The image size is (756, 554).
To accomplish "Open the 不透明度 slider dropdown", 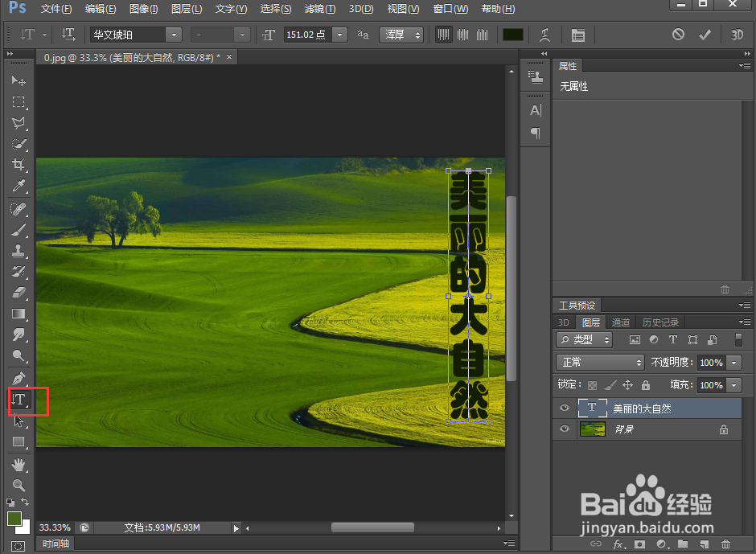I will (733, 362).
